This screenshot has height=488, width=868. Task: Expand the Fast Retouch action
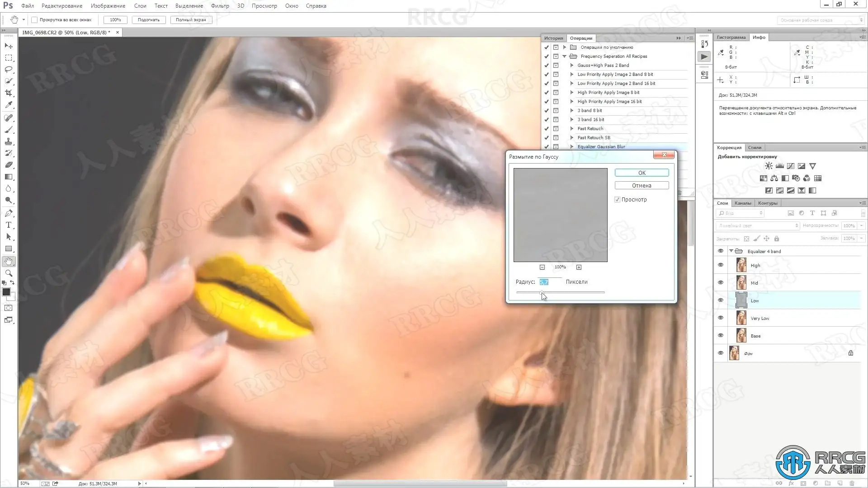pos(572,129)
